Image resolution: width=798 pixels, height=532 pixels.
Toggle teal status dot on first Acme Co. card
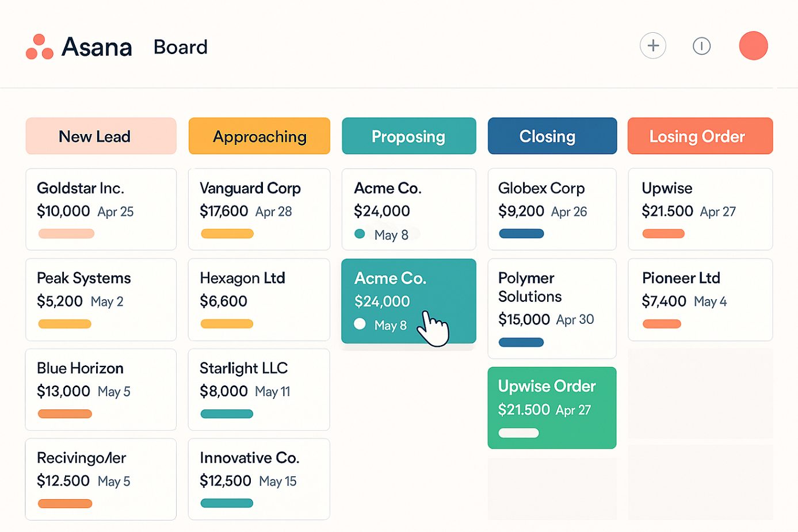[360, 234]
